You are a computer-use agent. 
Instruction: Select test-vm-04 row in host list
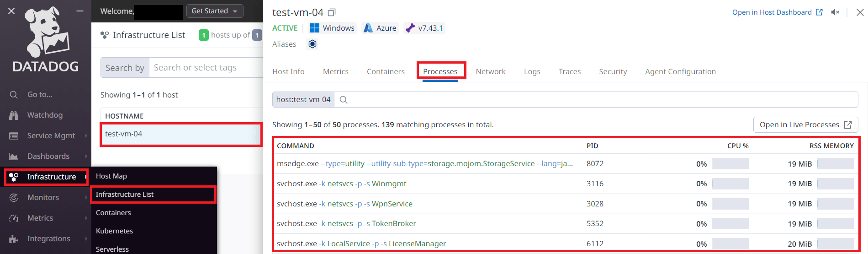point(181,134)
